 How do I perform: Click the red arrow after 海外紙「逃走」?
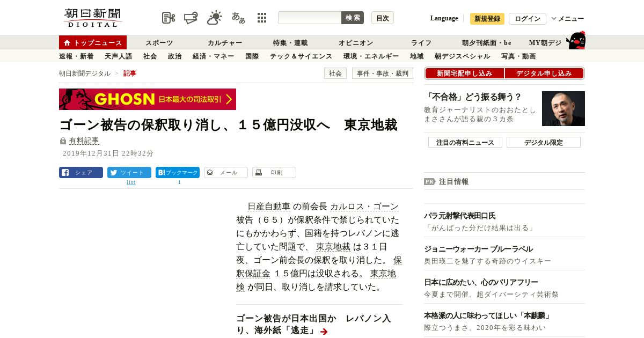pyautogui.click(x=324, y=332)
